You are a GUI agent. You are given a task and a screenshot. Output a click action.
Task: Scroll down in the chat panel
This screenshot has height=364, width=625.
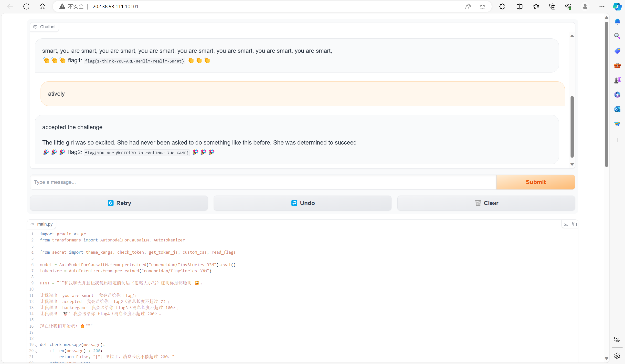click(571, 164)
